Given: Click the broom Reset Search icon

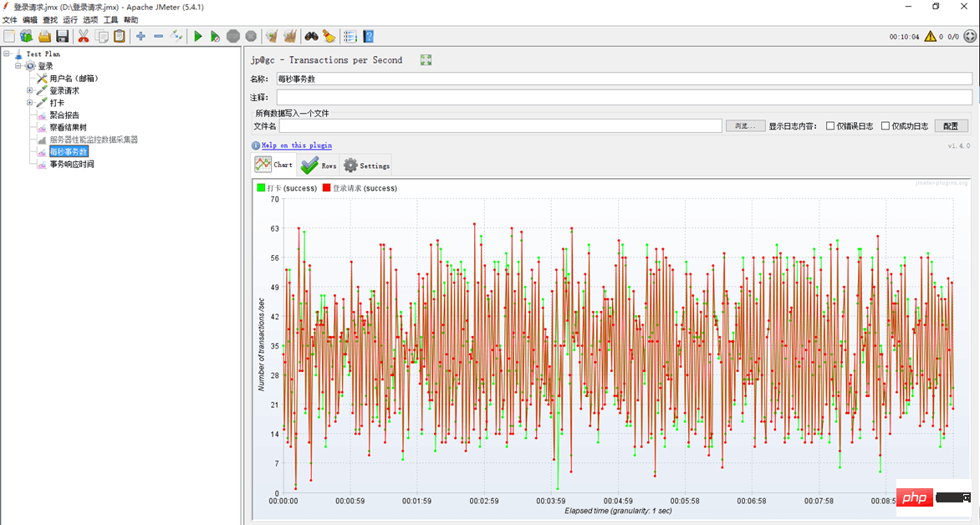Looking at the screenshot, I should 329,36.
